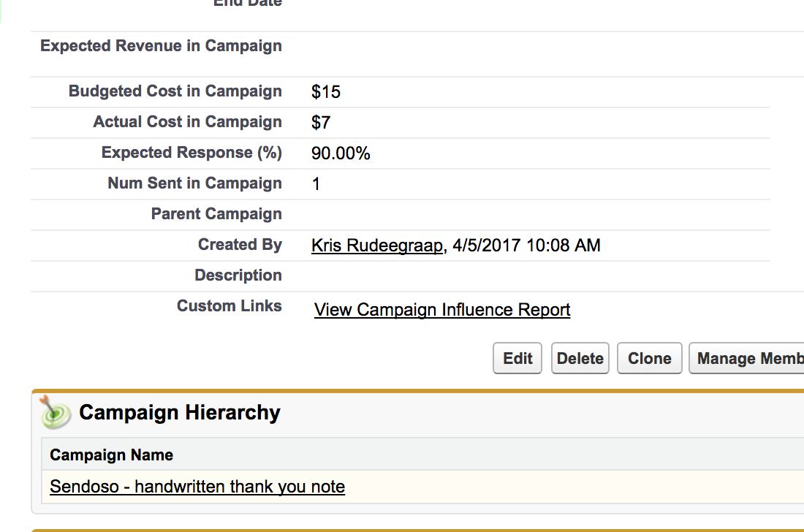
Task: Open Kris Rudeegraap's user profile link
Action: pyautogui.click(x=377, y=246)
